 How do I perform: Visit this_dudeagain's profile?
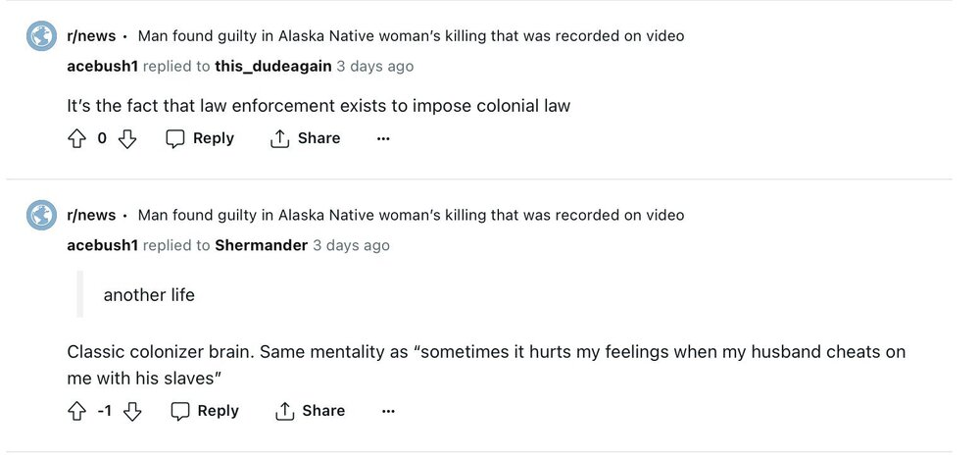(x=272, y=67)
